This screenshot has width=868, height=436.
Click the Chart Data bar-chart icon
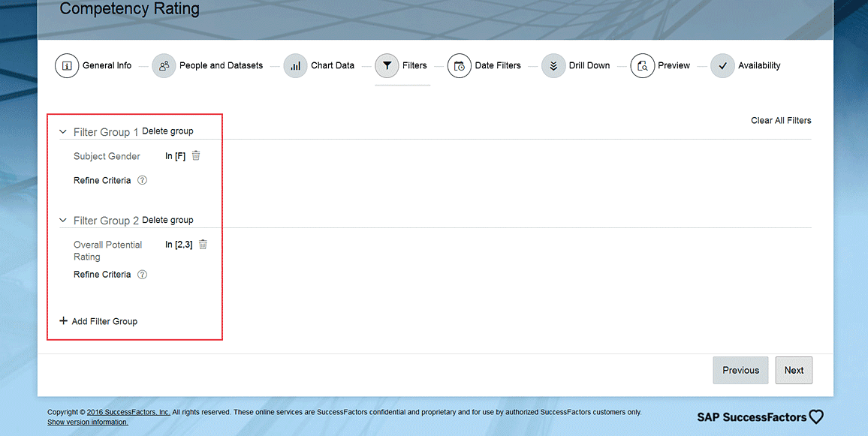coord(295,66)
